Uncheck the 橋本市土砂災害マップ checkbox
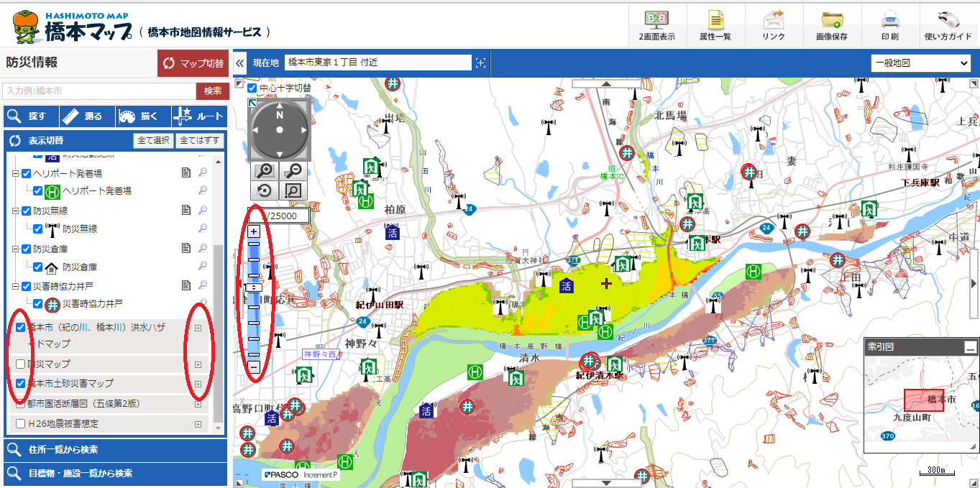 21,384
